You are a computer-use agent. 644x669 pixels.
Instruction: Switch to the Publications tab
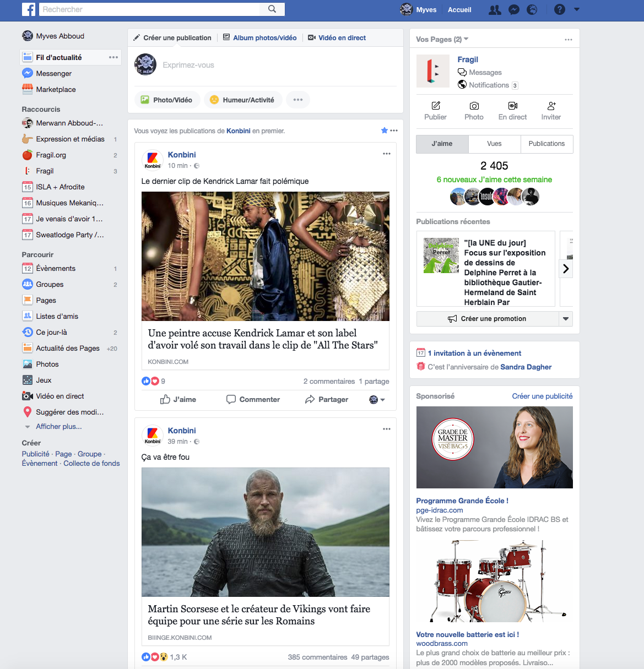(x=547, y=144)
